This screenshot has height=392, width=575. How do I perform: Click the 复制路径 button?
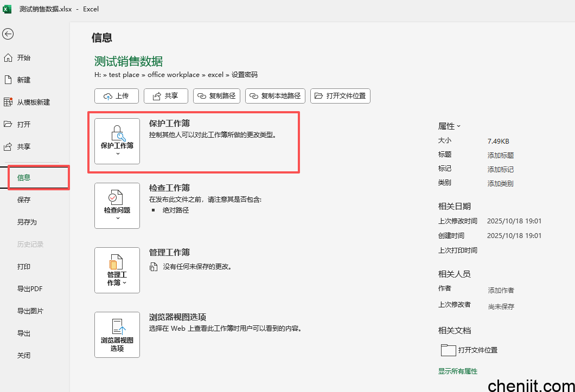pos(217,96)
